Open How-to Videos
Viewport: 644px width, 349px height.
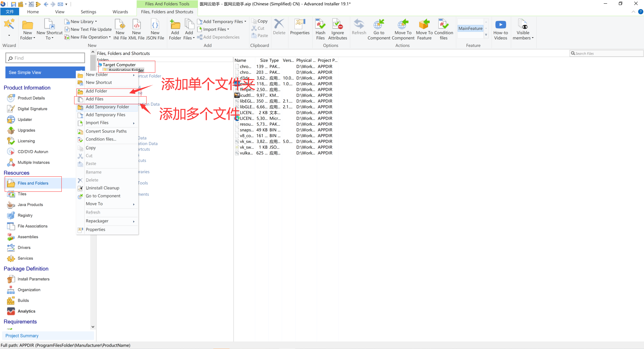(500, 30)
